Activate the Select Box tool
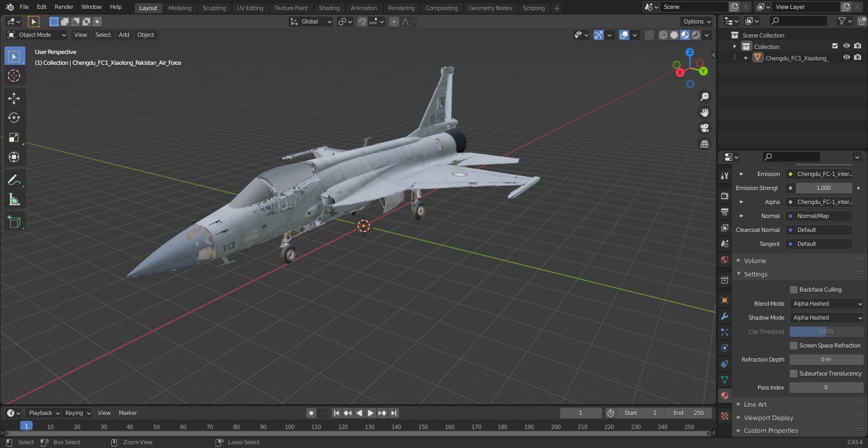The width and height of the screenshot is (868, 448). (14, 56)
